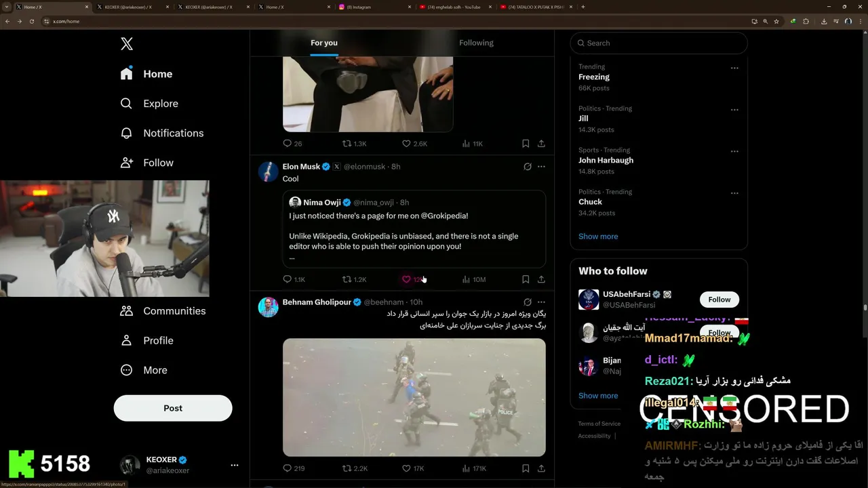
Task: Open the More menu in the sidebar
Action: (x=143, y=371)
